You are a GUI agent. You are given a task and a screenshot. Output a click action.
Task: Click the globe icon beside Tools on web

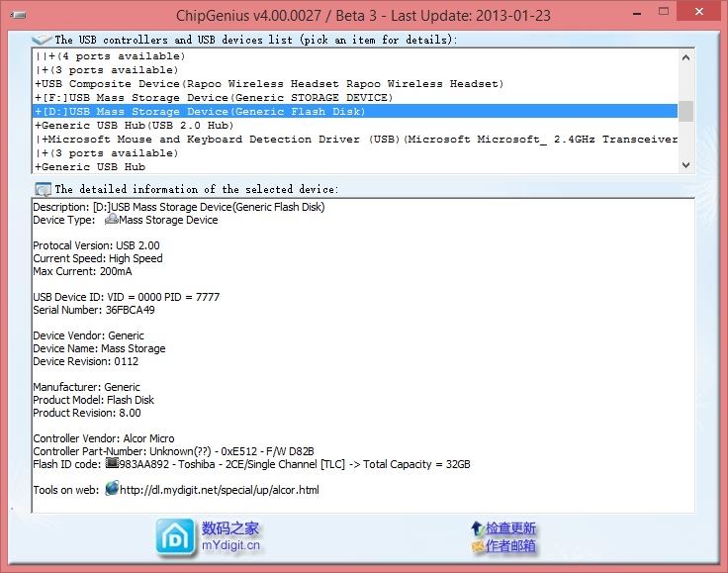[112, 489]
